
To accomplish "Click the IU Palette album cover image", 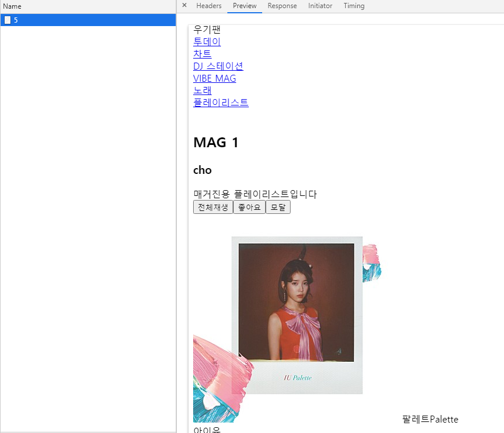I will click(x=287, y=329).
